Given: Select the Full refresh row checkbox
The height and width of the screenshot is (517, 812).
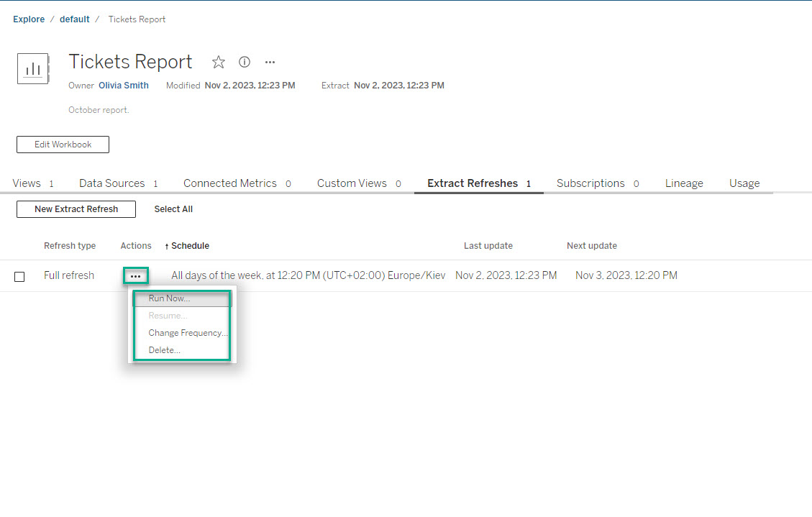Looking at the screenshot, I should tap(19, 276).
